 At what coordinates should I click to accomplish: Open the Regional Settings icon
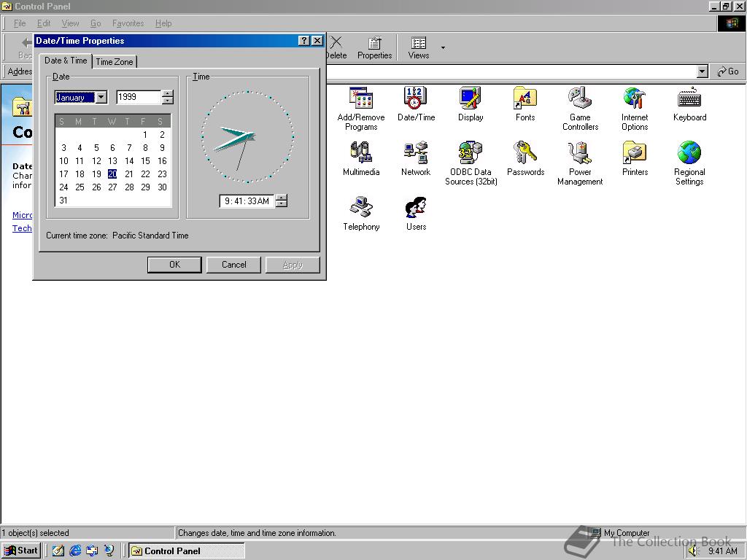coord(689,163)
